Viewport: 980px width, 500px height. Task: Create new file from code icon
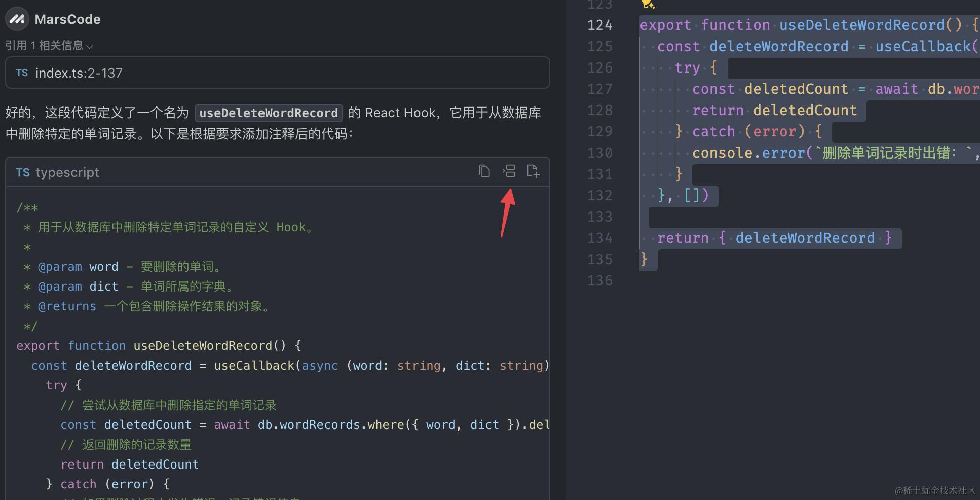(x=533, y=171)
